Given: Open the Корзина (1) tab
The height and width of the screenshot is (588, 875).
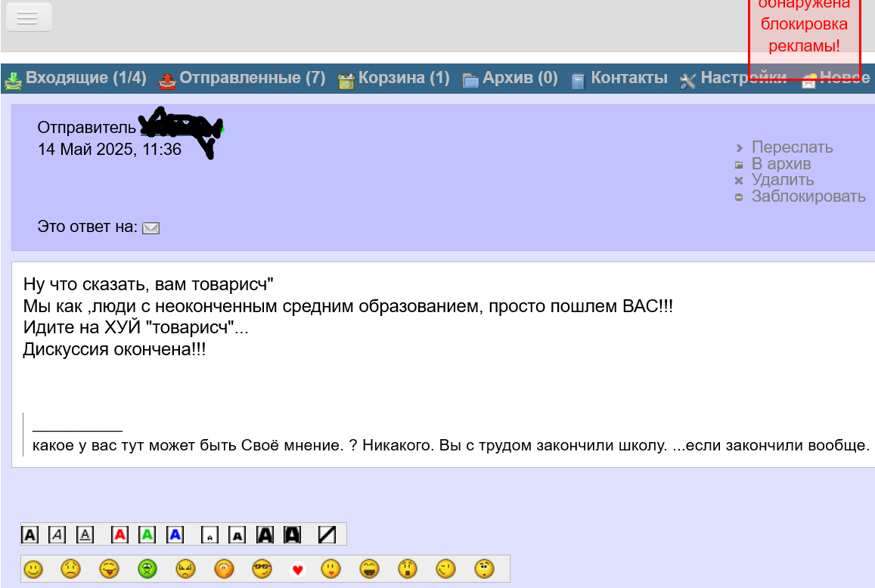Looking at the screenshot, I should coord(402,78).
